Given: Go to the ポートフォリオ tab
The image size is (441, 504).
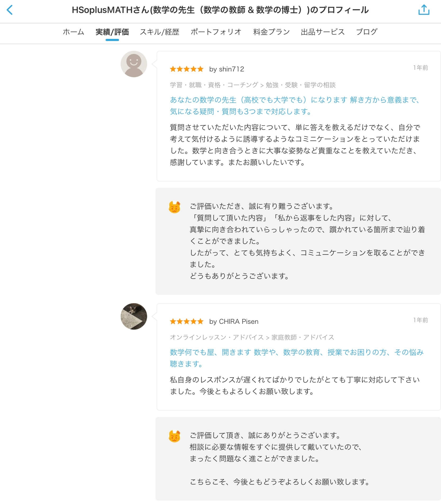Looking at the screenshot, I should click(216, 32).
